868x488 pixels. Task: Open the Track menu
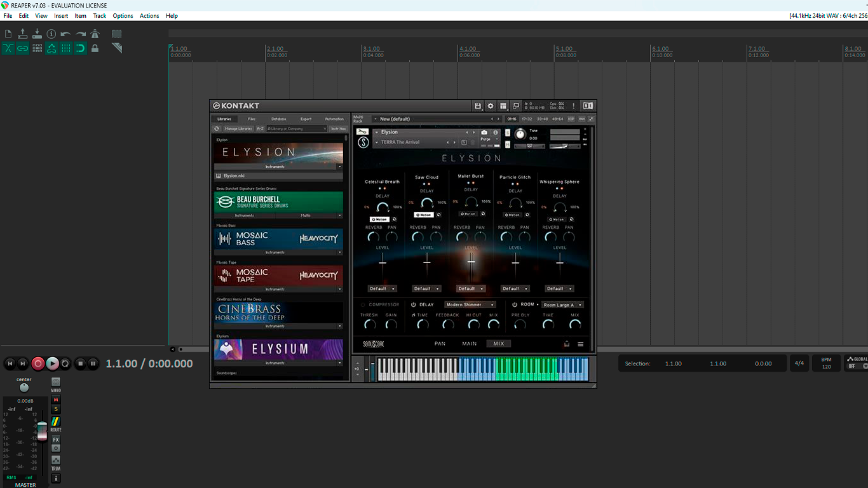point(100,16)
